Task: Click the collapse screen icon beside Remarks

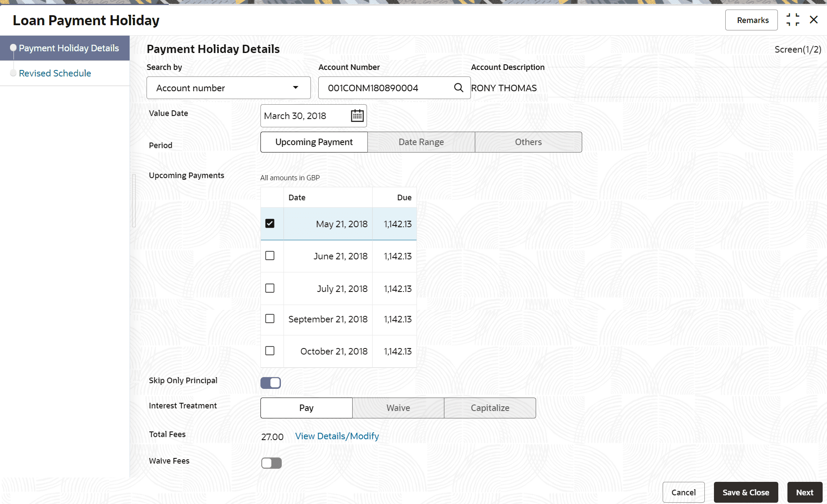Action: pyautogui.click(x=792, y=20)
